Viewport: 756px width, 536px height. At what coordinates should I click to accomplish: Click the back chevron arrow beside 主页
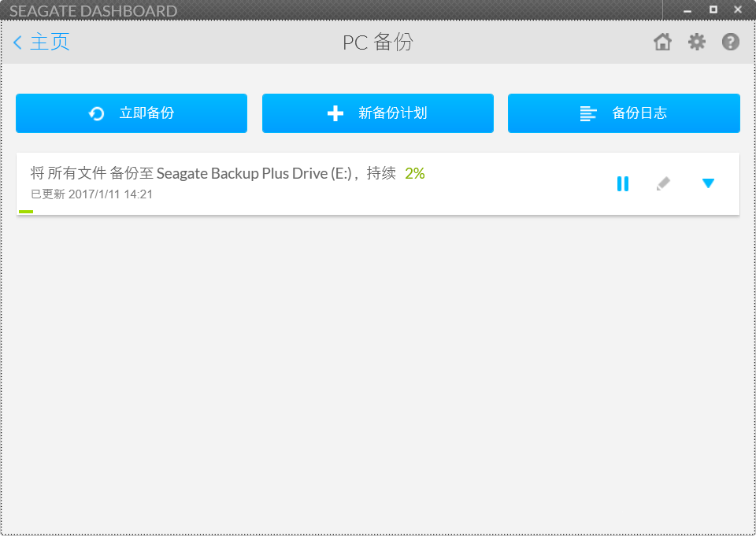point(17,43)
